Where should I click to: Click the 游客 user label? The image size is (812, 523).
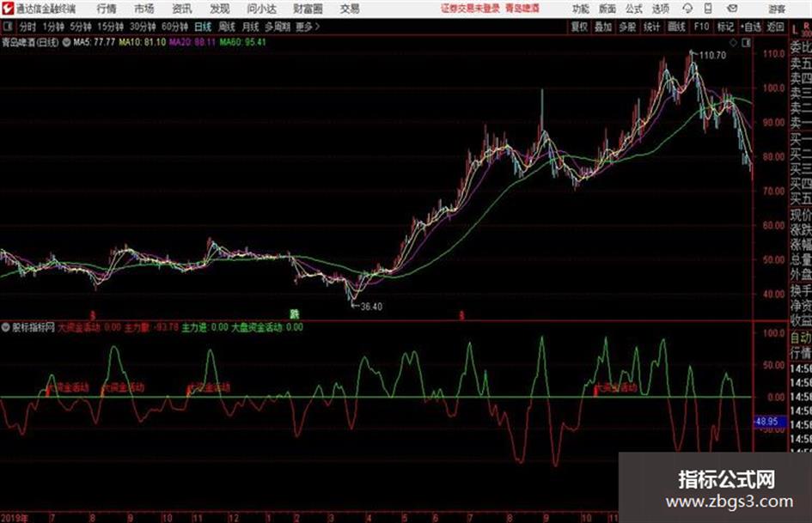click(x=776, y=9)
